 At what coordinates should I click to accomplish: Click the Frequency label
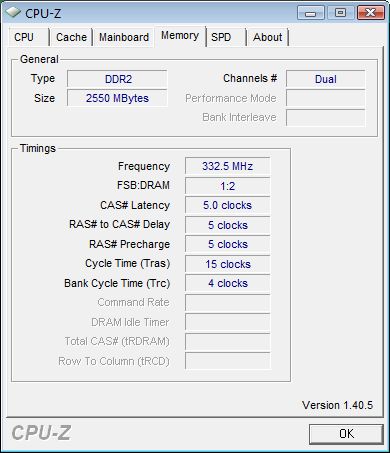click(144, 166)
